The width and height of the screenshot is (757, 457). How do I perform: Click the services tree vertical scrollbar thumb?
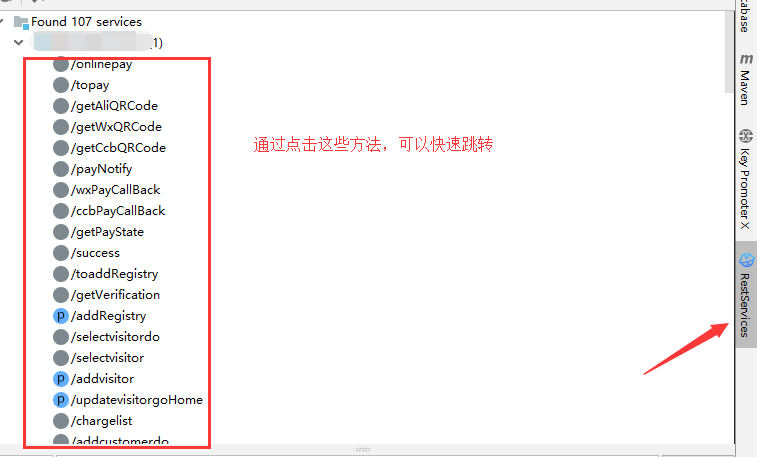tap(729, 51)
